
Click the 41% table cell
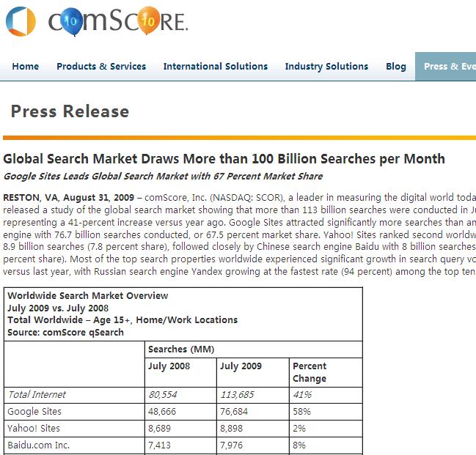[x=326, y=395]
